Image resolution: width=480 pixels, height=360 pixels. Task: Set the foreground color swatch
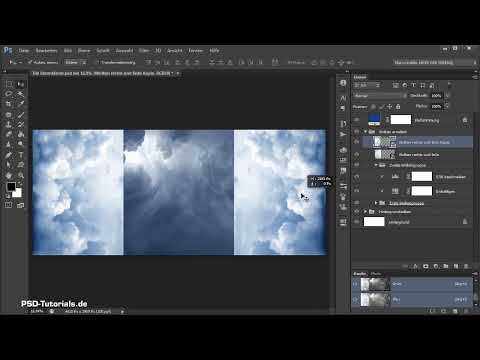[x=11, y=186]
